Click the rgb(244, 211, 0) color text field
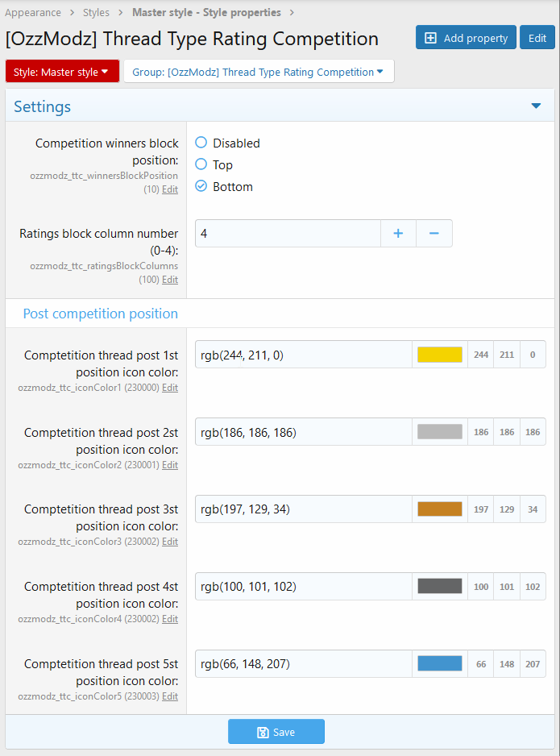560x756 pixels. pyautogui.click(x=304, y=355)
